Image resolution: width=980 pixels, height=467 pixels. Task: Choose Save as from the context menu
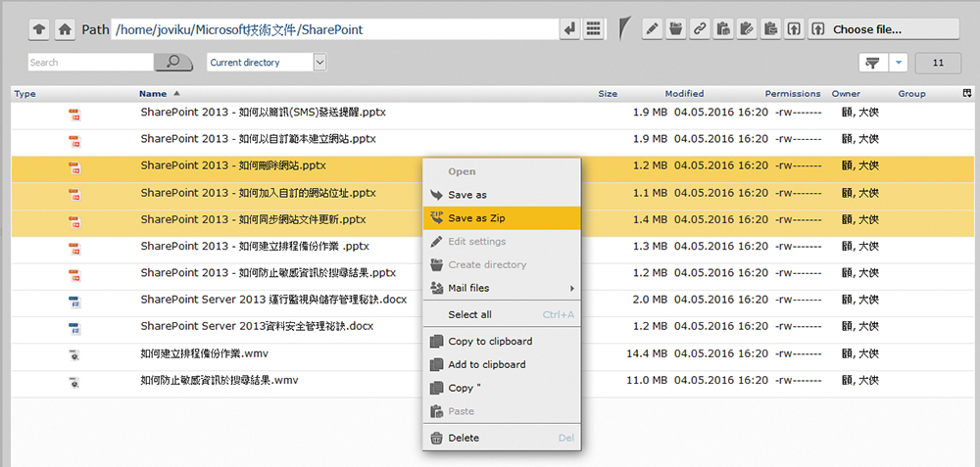tap(502, 195)
